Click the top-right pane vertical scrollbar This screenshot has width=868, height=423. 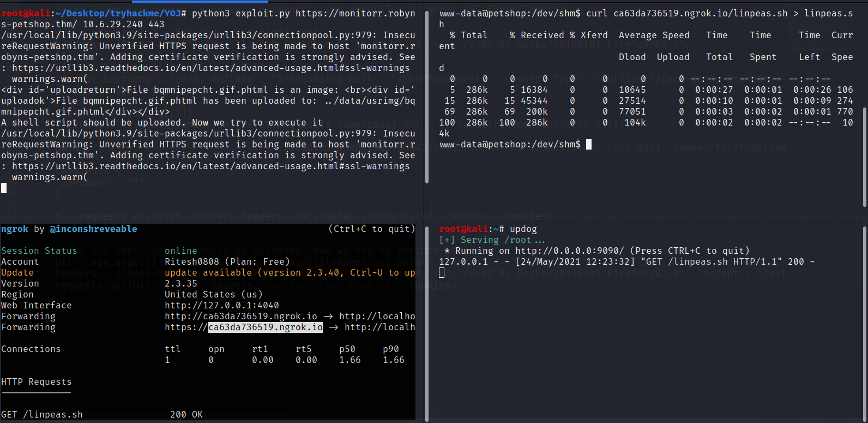tap(865, 157)
